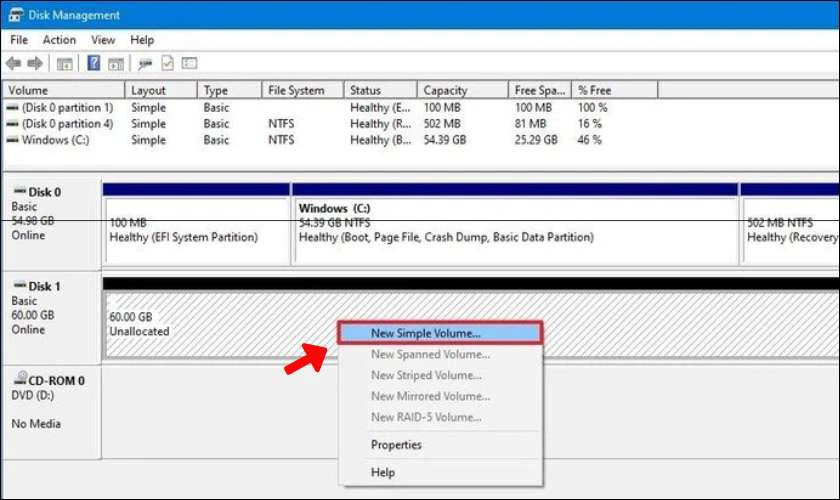Click the CD-ROM 0 disc icon
Screen dimensions: 840x500
point(20,378)
